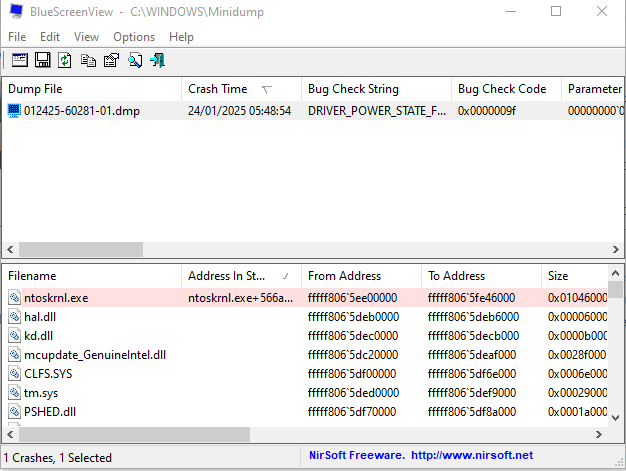The height and width of the screenshot is (471, 626).
Task: Open the File menu
Action: (17, 37)
